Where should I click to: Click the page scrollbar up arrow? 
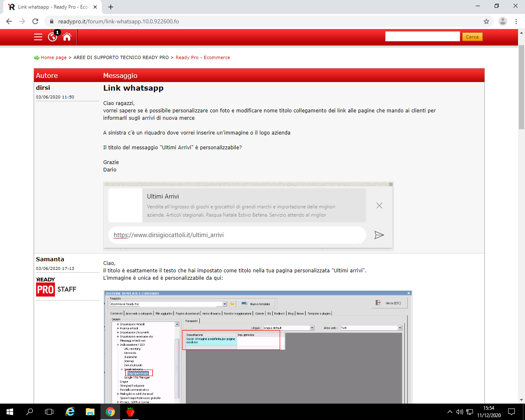522,32
